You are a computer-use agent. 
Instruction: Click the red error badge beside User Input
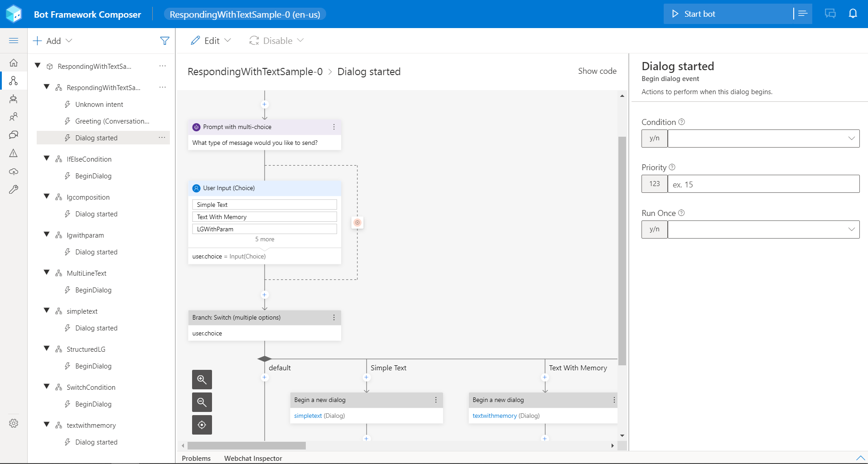tap(357, 222)
